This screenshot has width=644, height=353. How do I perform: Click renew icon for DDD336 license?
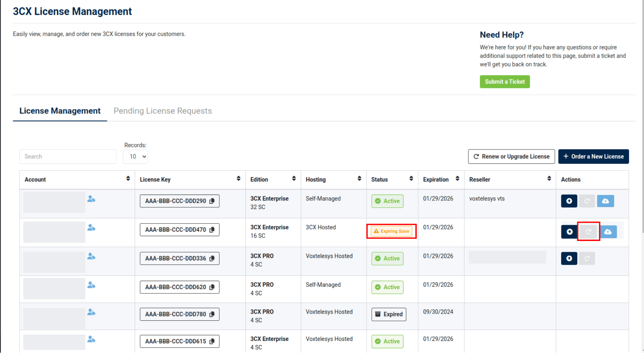click(x=587, y=259)
